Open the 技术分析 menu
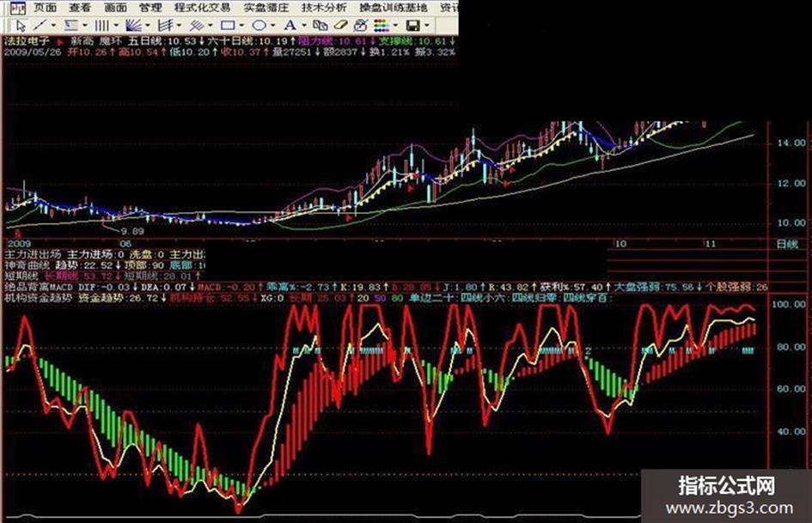The image size is (812, 523). (x=324, y=8)
